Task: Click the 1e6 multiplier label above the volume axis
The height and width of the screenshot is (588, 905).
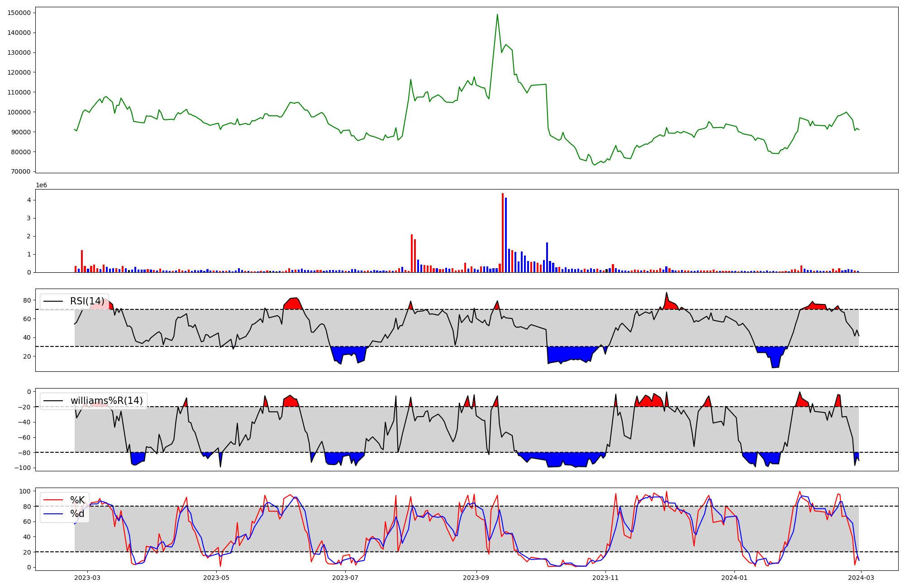Action: [41, 185]
